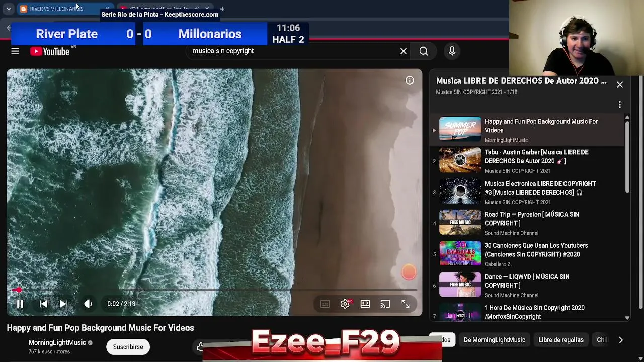644x362 pixels.
Task: Cast video to a device
Action: click(385, 304)
